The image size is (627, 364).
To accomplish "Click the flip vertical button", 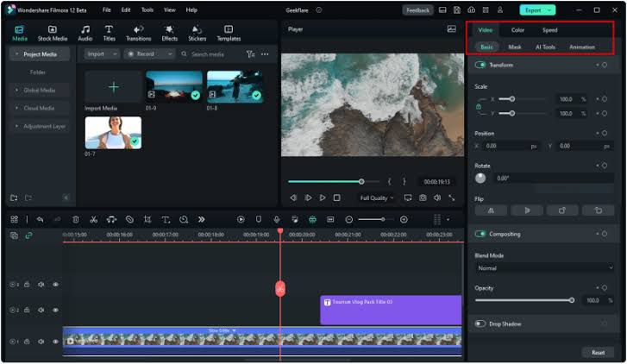I will pyautogui.click(x=527, y=210).
